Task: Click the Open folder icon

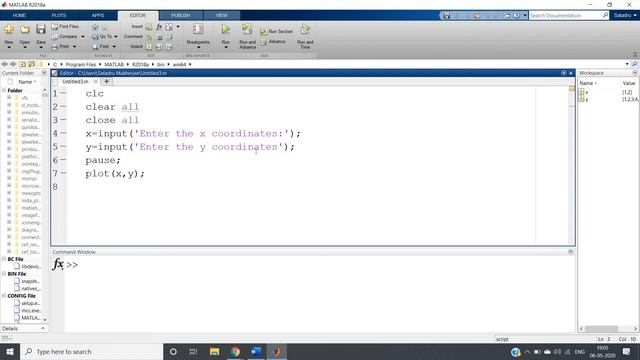Action: click(25, 29)
